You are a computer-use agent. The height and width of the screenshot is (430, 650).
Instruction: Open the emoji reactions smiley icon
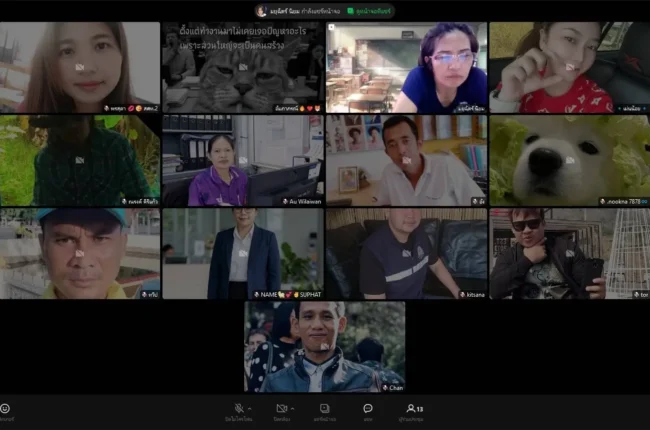pos(5,408)
